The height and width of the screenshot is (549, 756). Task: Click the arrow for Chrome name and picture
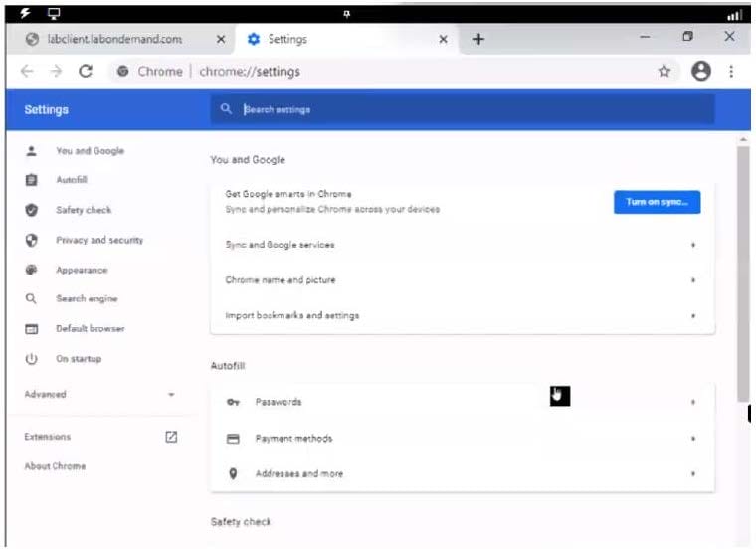(693, 280)
